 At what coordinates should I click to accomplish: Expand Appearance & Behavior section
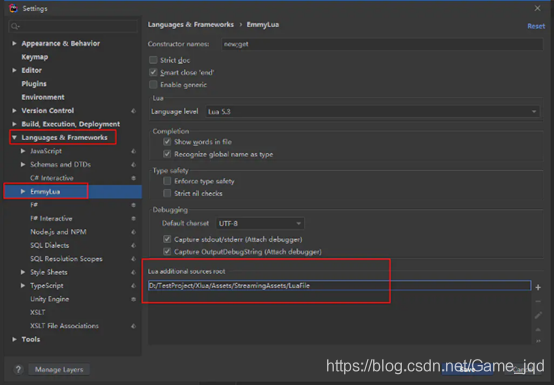[x=14, y=43]
